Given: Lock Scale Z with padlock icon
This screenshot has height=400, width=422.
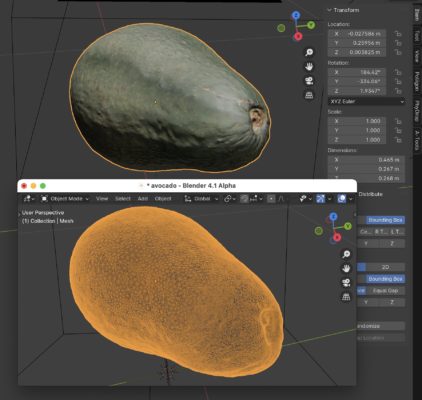Looking at the screenshot, I should click(x=398, y=140).
